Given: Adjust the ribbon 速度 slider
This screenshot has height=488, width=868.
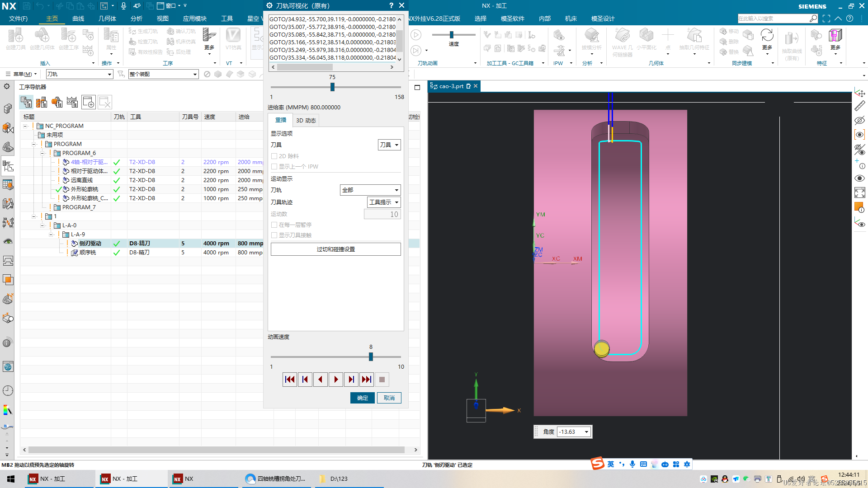Looking at the screenshot, I should pos(451,35).
